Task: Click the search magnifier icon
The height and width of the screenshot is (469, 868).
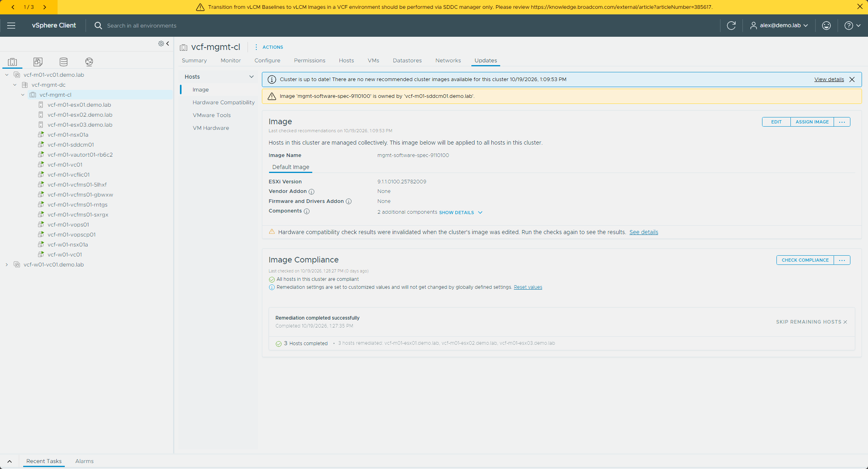Action: [x=98, y=26]
